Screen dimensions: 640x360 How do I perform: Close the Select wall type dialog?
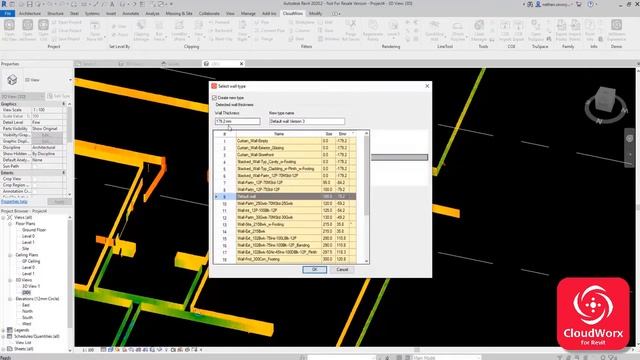427,86
